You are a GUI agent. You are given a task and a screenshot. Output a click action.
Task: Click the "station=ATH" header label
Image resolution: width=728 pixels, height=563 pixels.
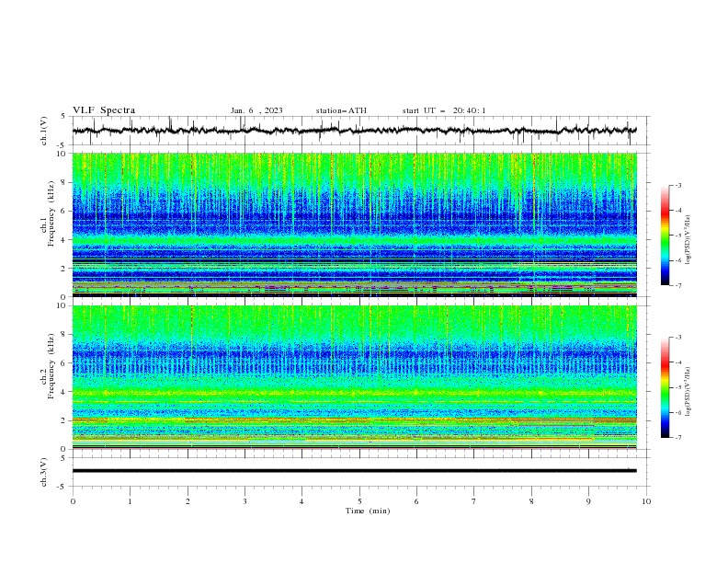pyautogui.click(x=341, y=110)
